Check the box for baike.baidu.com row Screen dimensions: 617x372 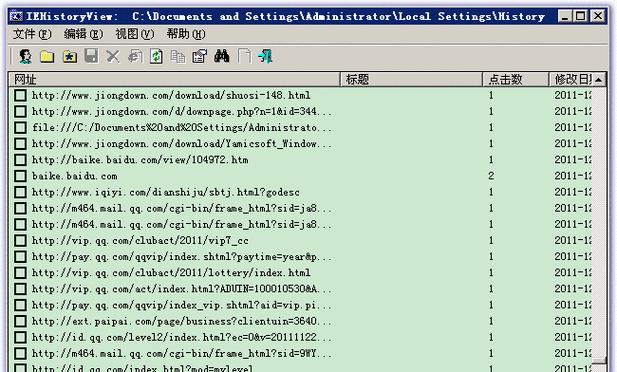pyautogui.click(x=20, y=176)
